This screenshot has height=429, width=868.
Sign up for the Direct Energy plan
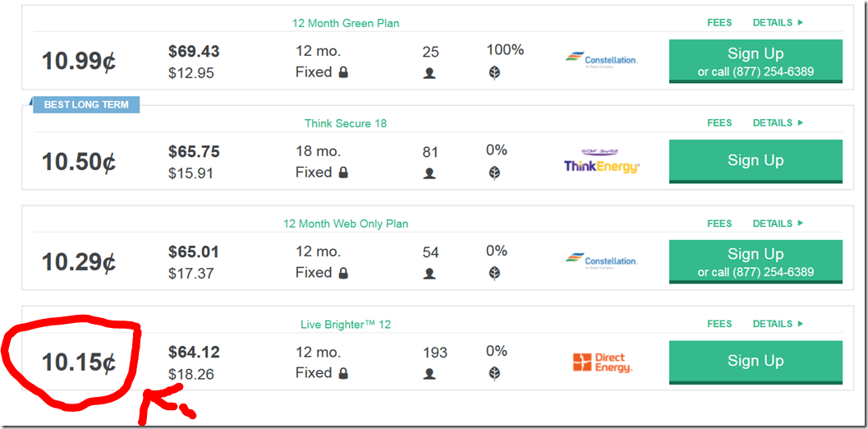coord(755,362)
